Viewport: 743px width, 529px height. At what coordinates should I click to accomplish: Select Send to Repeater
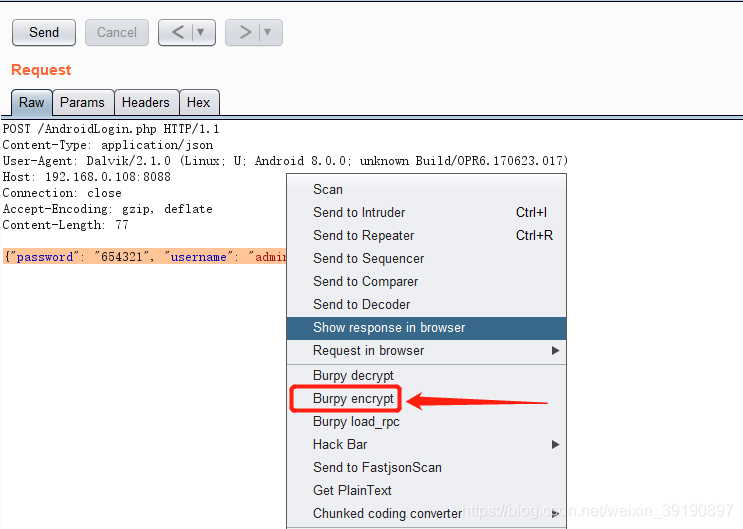coord(426,235)
